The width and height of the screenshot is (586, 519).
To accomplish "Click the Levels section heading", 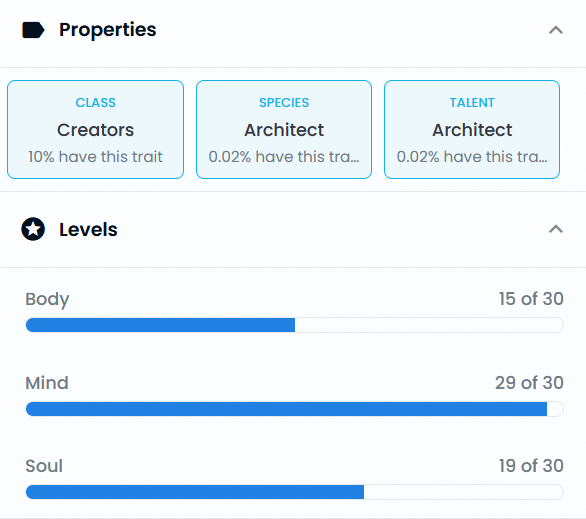I will pyautogui.click(x=88, y=229).
